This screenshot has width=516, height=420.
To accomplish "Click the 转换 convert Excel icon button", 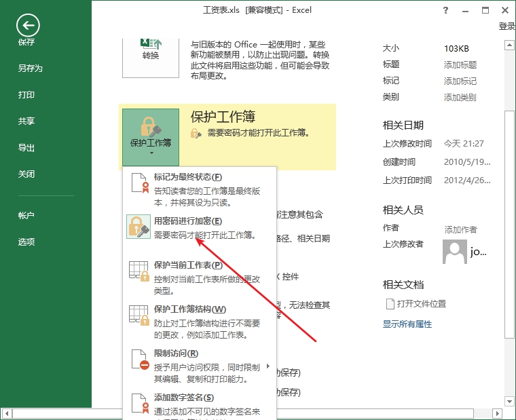I will (x=151, y=58).
